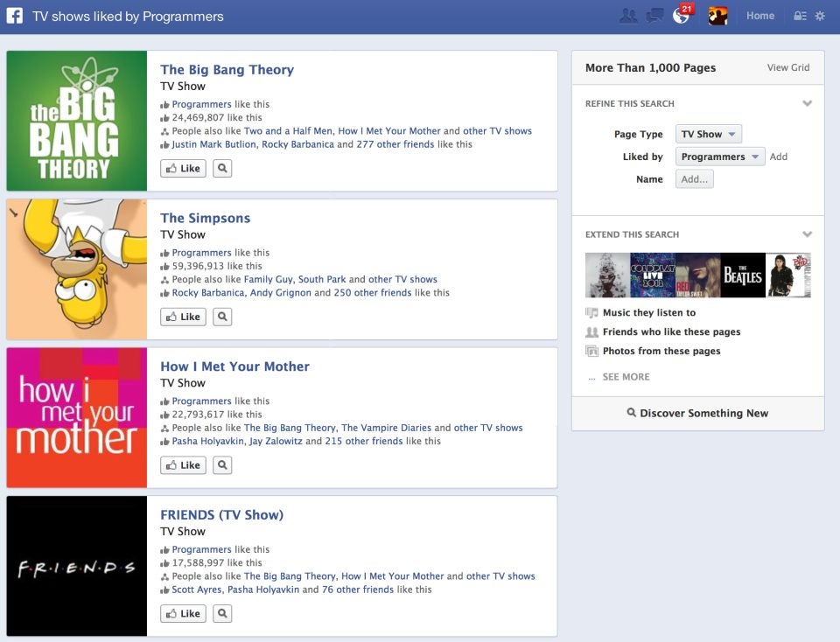Open profile picture in top bar

[717, 16]
